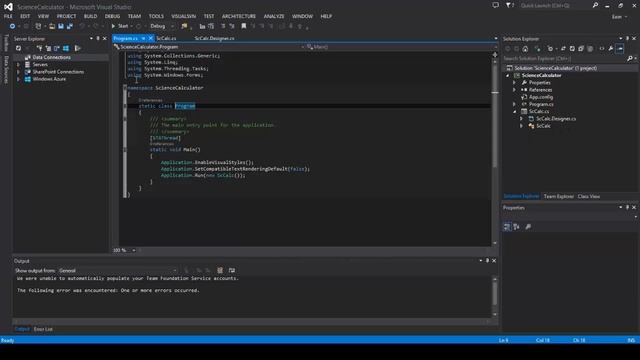Expand SharePoint Connections node
The width and height of the screenshot is (640, 360).
pos(18,72)
